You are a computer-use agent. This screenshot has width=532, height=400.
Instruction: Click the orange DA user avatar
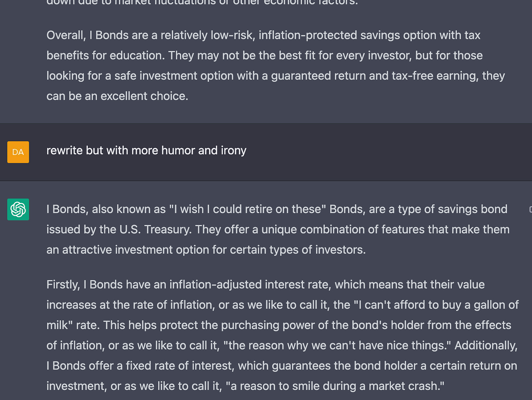[18, 152]
